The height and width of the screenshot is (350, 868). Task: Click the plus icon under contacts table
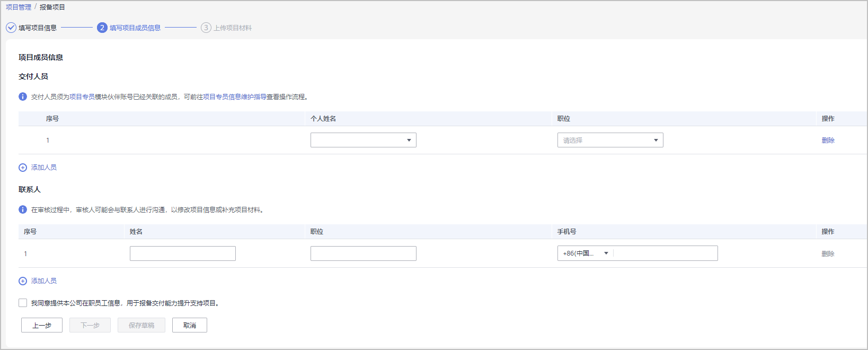point(23,281)
